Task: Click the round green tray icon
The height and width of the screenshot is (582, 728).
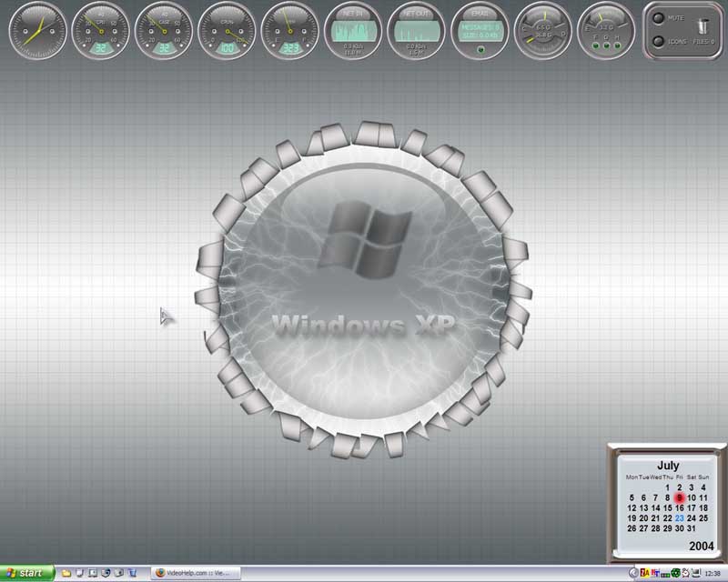Action: [x=675, y=574]
